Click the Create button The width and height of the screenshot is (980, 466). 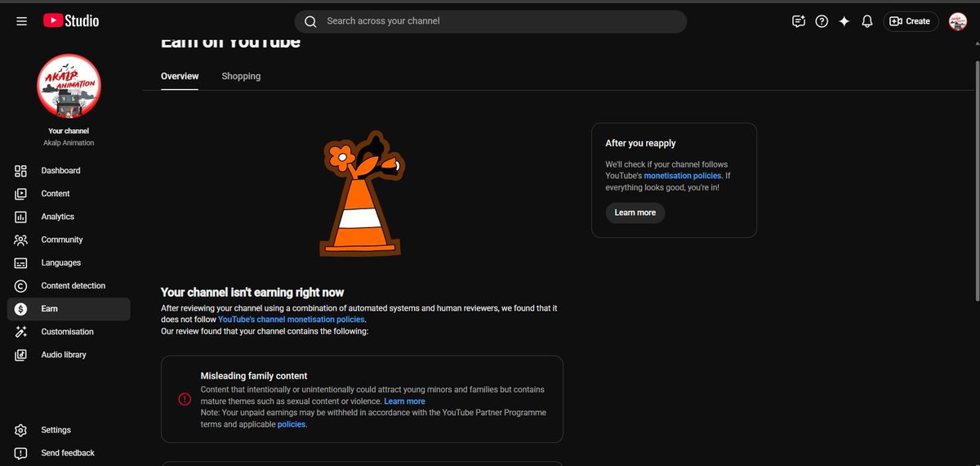click(911, 21)
